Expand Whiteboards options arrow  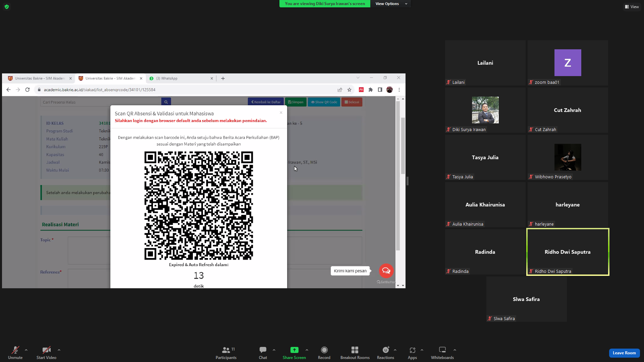(x=455, y=350)
